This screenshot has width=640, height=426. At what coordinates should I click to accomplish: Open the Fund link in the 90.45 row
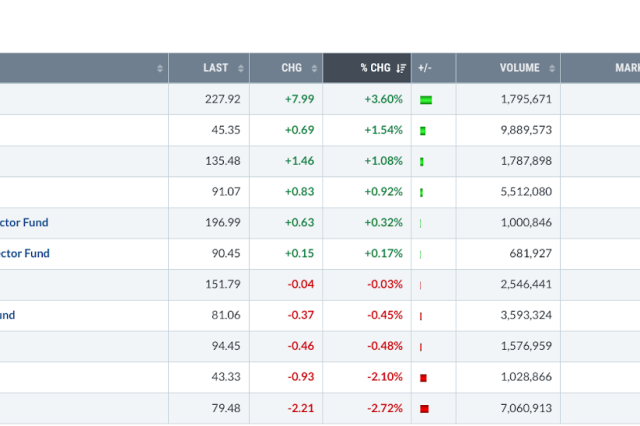24,254
